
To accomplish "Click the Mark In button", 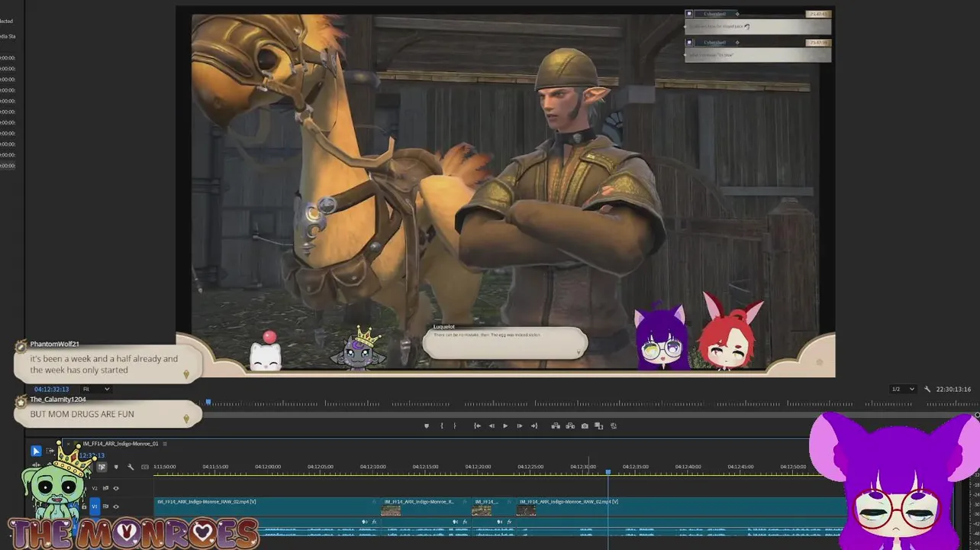I will click(442, 426).
